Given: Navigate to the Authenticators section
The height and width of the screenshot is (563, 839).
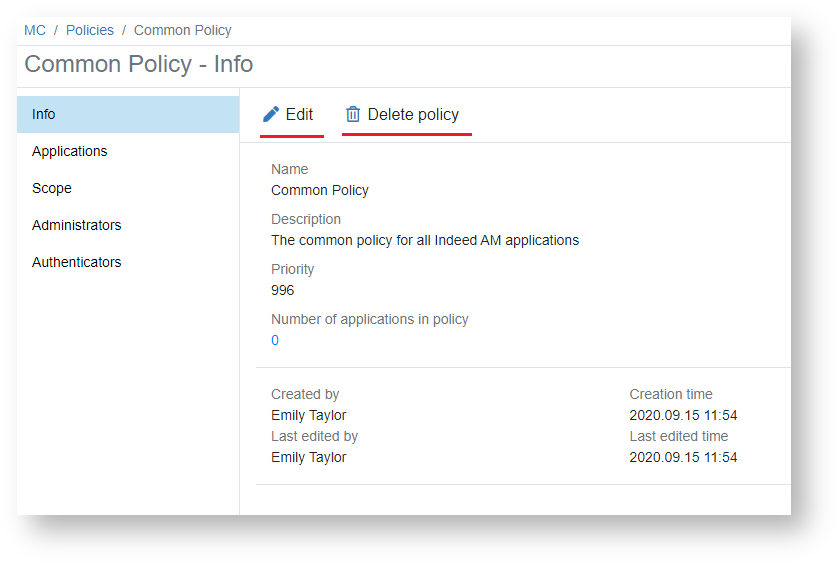Looking at the screenshot, I should 76,262.
